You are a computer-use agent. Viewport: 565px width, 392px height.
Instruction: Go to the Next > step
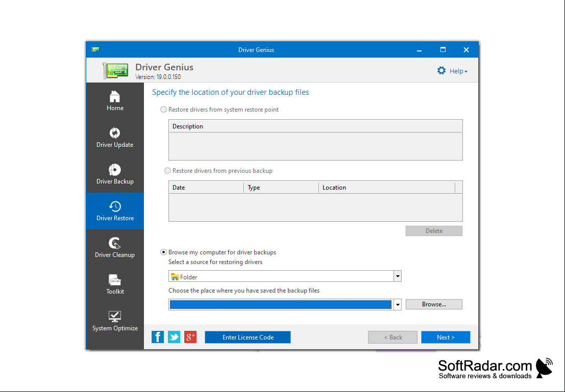[x=446, y=337]
